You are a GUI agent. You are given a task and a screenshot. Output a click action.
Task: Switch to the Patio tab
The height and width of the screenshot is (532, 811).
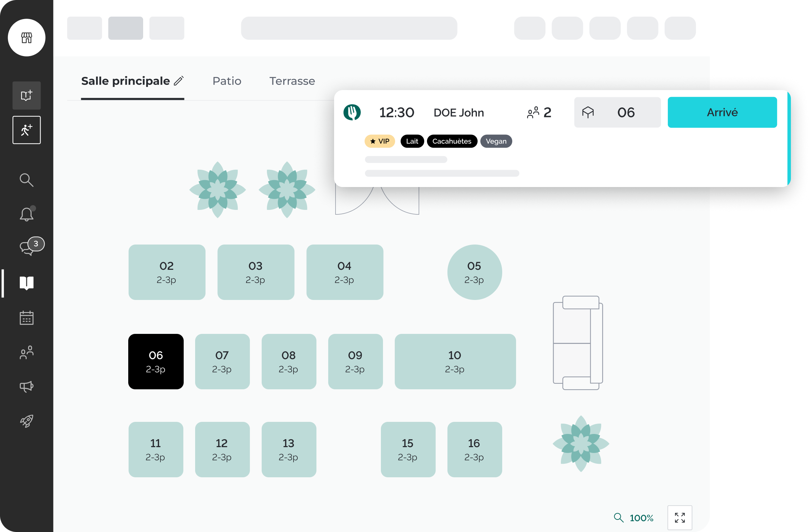coord(227,81)
